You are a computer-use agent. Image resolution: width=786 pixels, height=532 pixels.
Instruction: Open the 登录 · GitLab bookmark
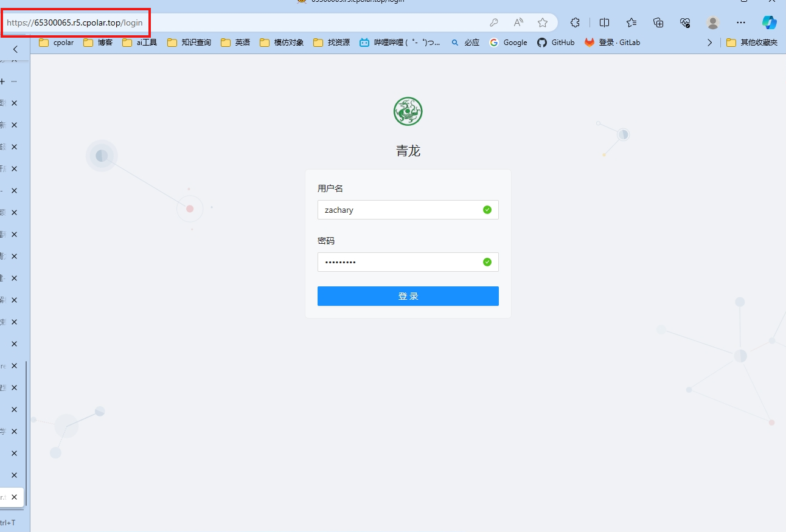(613, 43)
